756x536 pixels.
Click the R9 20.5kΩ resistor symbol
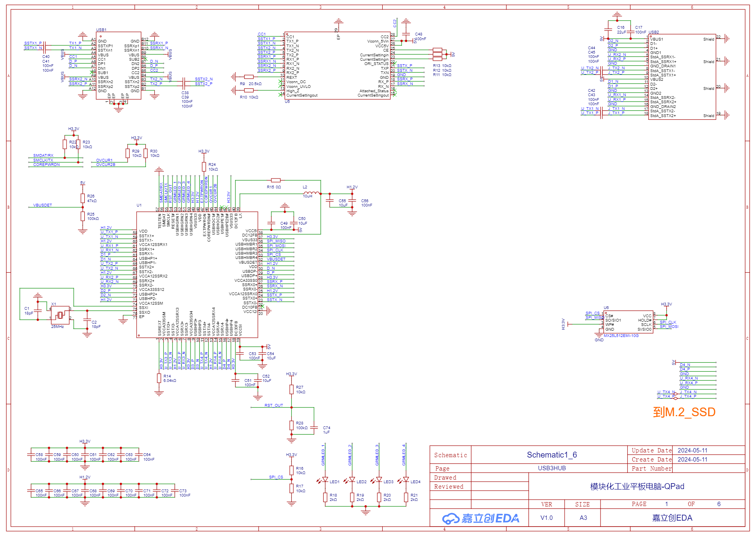click(x=249, y=77)
